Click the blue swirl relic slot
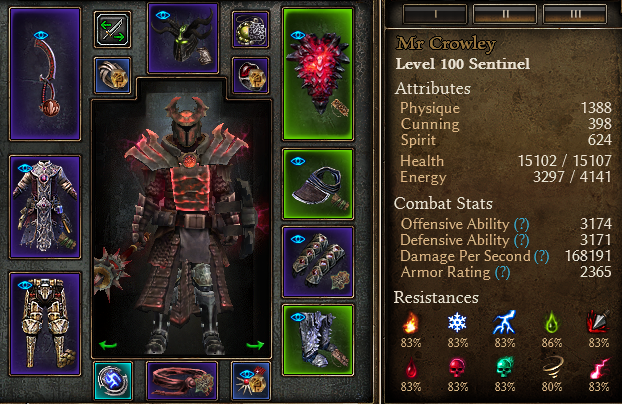 pos(113,381)
